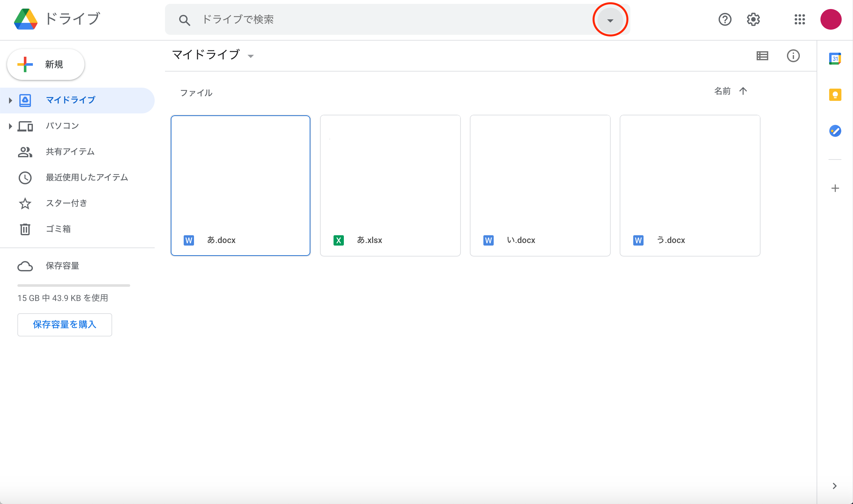Click 保存容量を購入 purchase storage
The height and width of the screenshot is (504, 853).
pyautogui.click(x=65, y=325)
